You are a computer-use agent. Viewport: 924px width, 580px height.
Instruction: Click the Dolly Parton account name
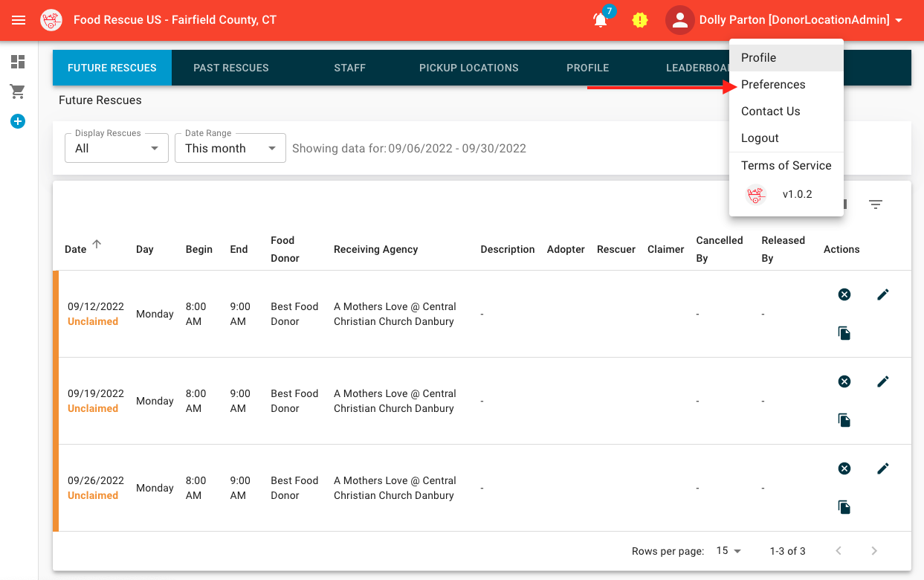click(x=794, y=21)
